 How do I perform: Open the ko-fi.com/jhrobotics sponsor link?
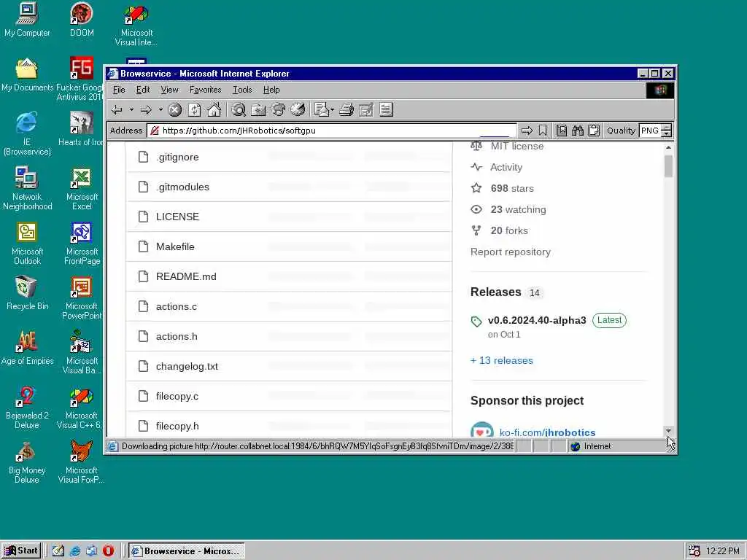tap(547, 432)
